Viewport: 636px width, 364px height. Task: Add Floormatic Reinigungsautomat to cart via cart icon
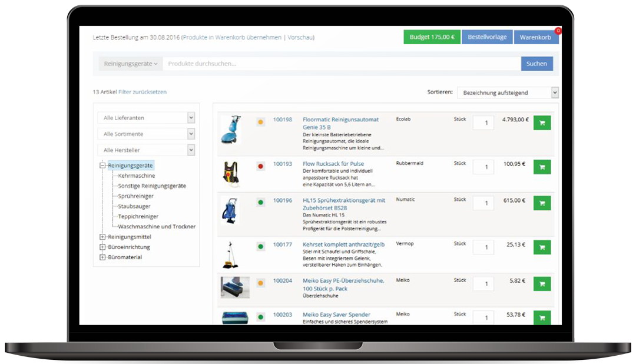(542, 123)
